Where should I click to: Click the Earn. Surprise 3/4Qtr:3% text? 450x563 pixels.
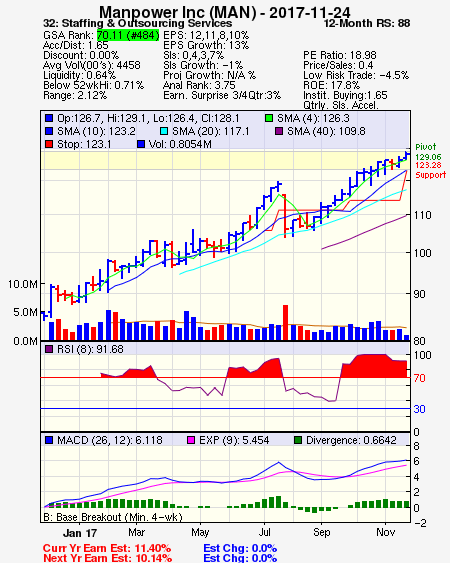click(222, 96)
